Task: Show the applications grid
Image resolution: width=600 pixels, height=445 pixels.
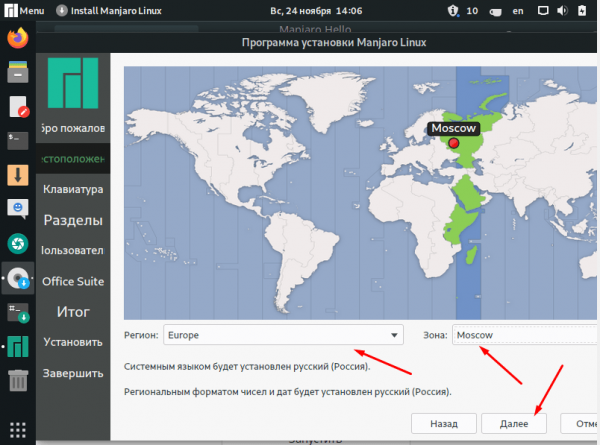Action: 18,430
